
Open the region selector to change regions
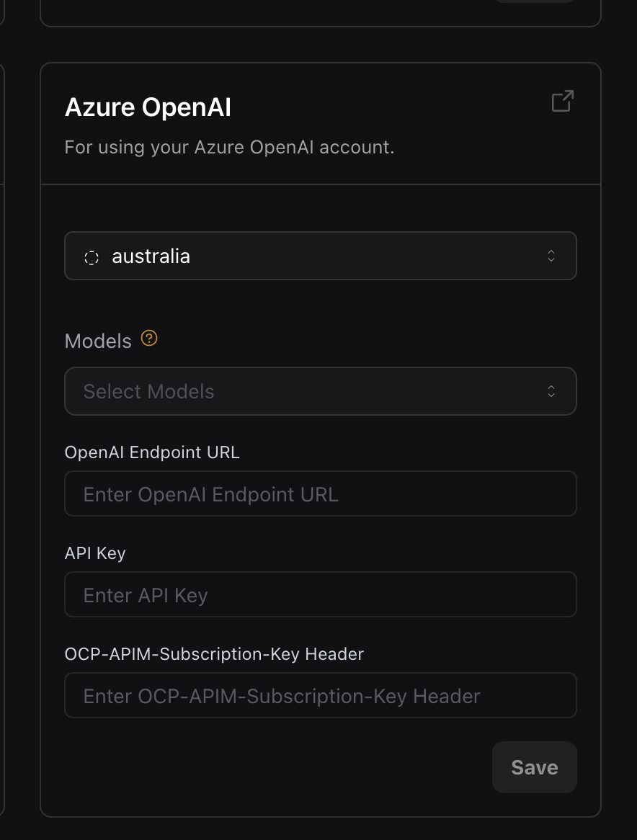[x=321, y=256]
